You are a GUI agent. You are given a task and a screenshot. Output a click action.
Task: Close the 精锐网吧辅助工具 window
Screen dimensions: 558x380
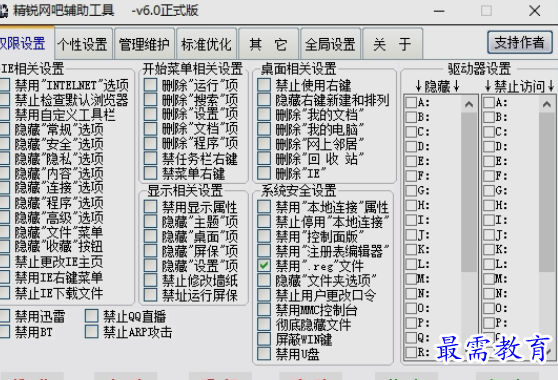tap(535, 11)
